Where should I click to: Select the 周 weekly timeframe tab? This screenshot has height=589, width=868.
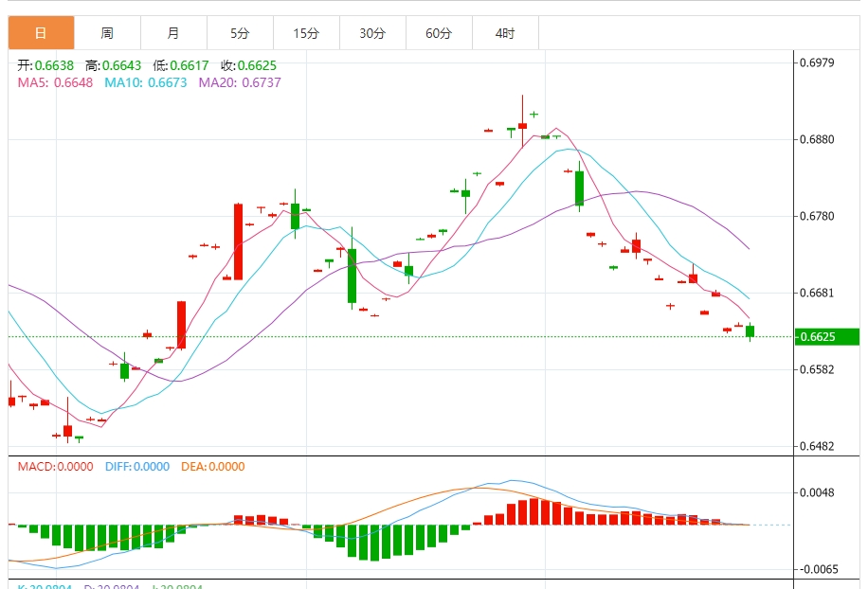click(x=107, y=33)
